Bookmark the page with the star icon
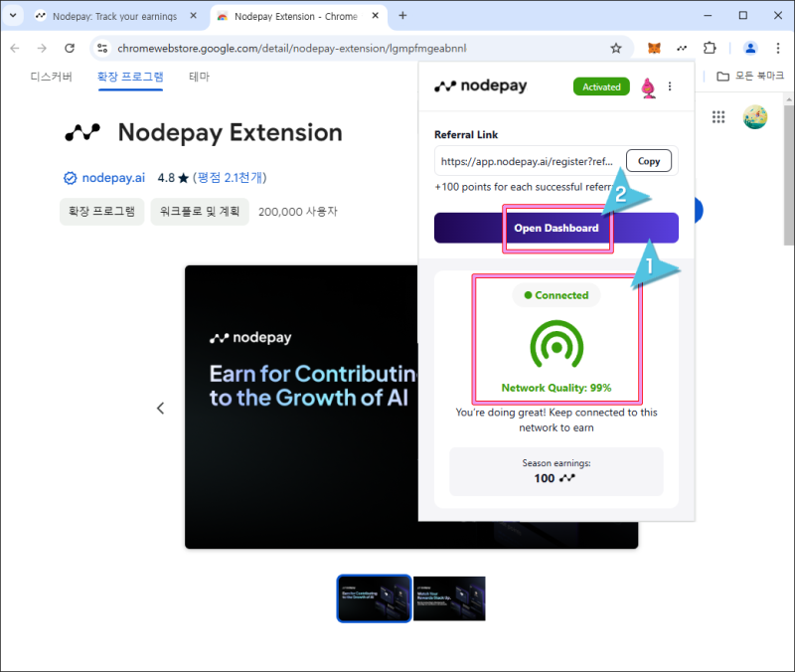 [x=616, y=48]
